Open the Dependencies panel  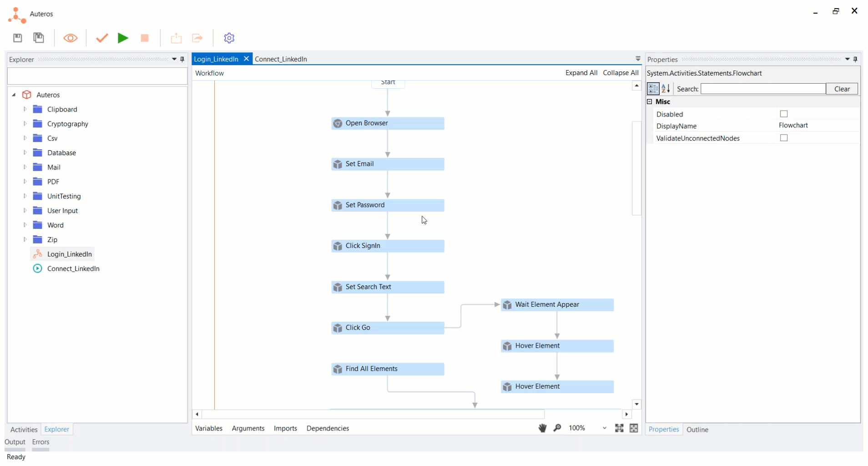pyautogui.click(x=328, y=428)
